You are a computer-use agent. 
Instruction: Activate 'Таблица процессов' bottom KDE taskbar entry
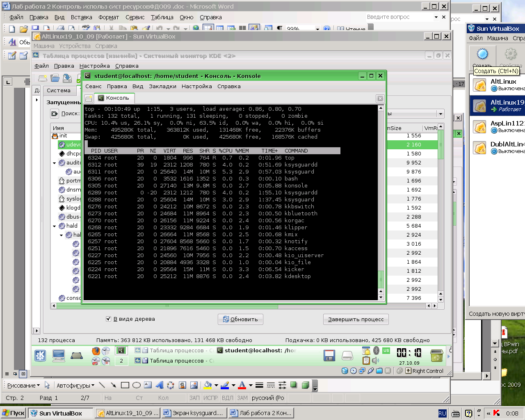pos(174,361)
